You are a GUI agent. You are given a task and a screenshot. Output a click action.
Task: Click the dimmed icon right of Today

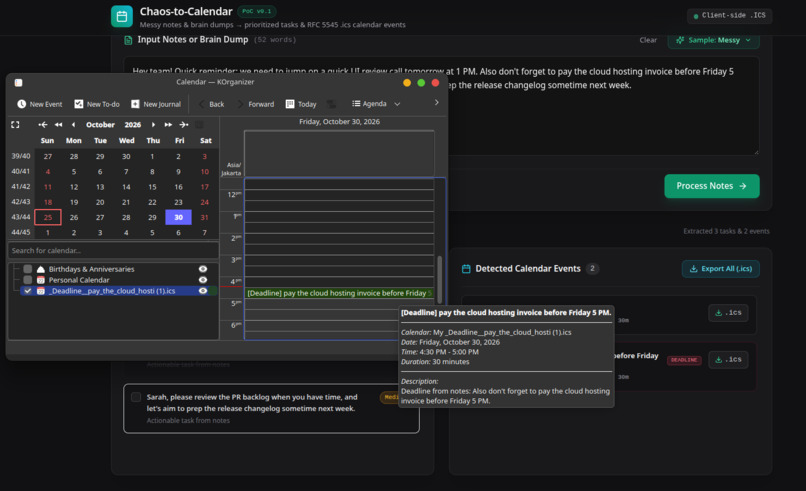(332, 104)
